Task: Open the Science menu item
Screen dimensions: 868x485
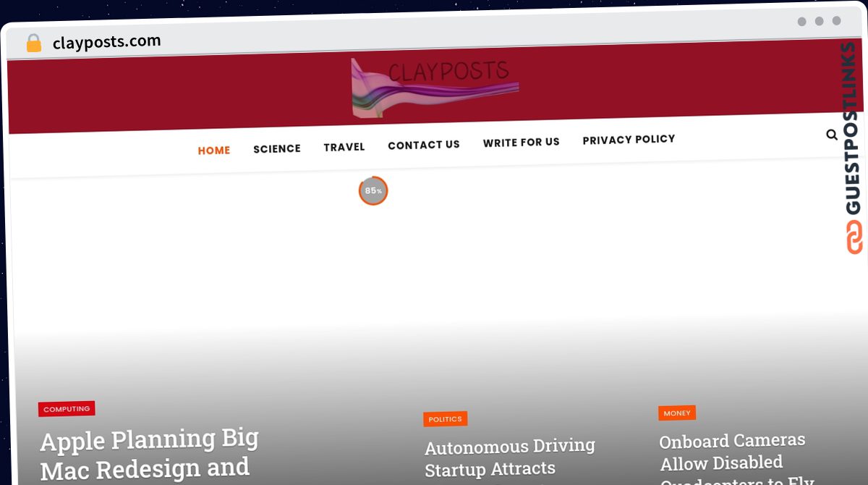Action: coord(277,148)
